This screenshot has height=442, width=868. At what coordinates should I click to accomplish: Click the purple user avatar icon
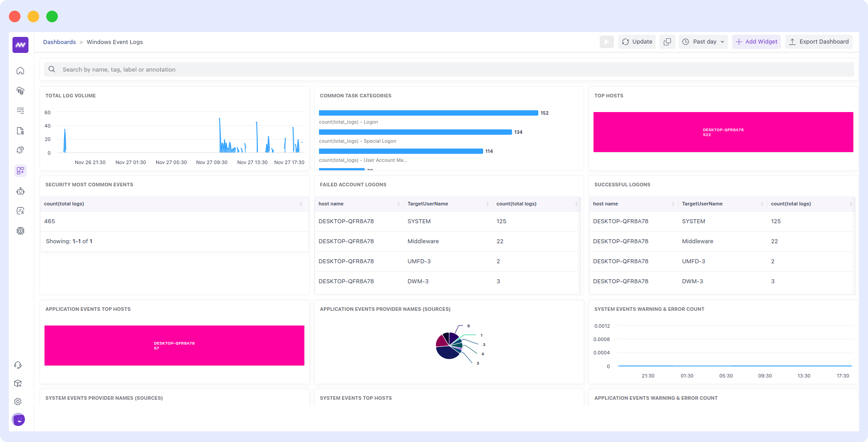[x=19, y=419]
